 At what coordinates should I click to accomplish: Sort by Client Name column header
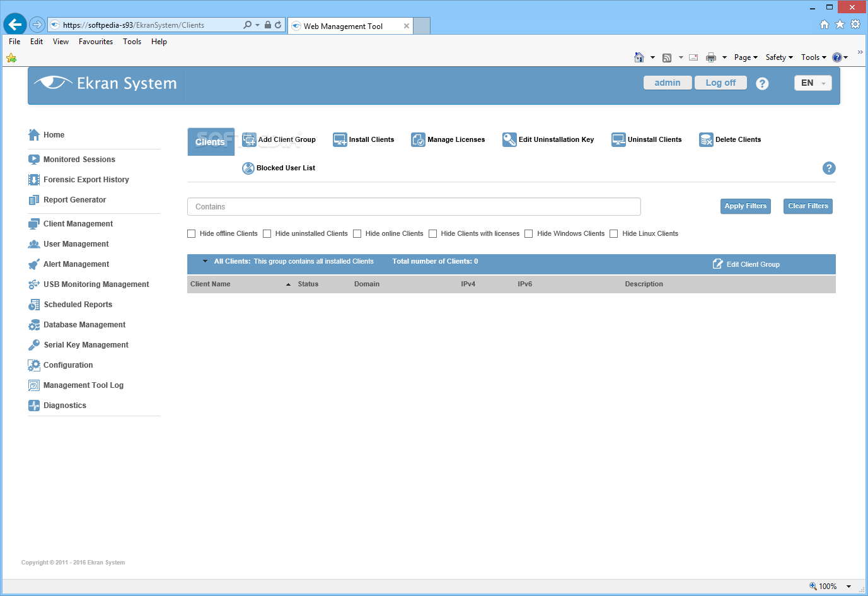[x=211, y=284]
